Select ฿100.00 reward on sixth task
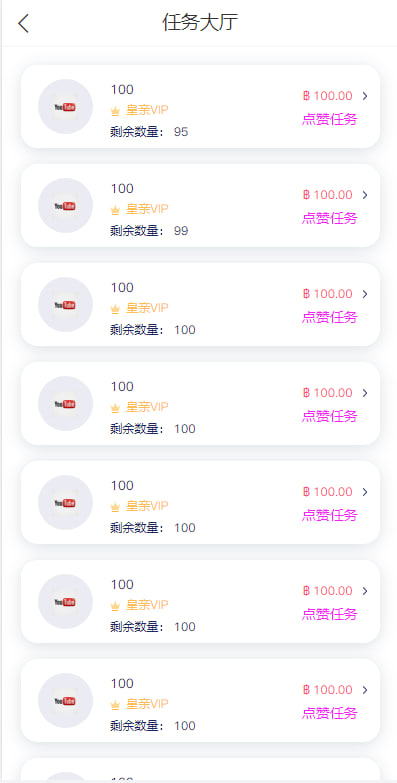 pos(328,590)
